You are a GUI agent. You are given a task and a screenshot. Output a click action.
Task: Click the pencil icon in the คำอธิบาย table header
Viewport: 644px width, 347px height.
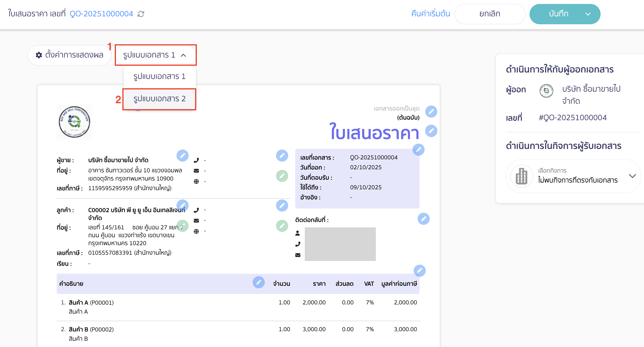coord(259,282)
